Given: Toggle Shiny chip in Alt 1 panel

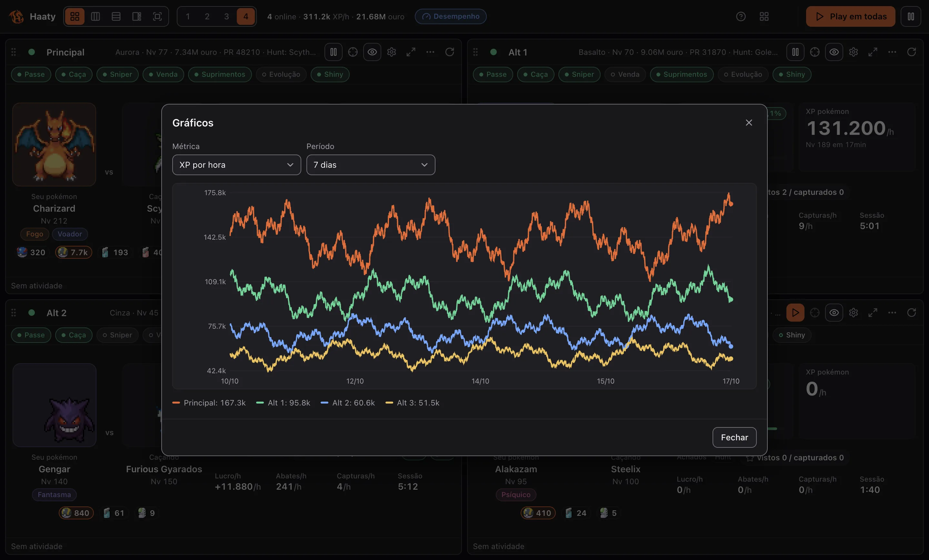Looking at the screenshot, I should [792, 74].
